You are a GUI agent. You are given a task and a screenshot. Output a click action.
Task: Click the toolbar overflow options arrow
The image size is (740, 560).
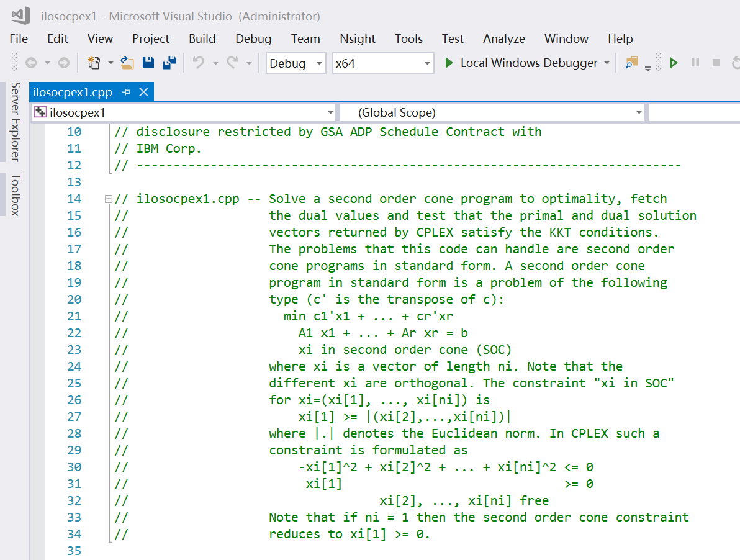[647, 68]
